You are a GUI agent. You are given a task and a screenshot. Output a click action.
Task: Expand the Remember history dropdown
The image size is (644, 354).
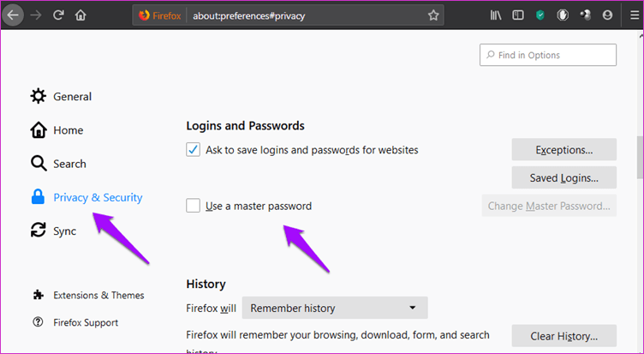point(335,308)
